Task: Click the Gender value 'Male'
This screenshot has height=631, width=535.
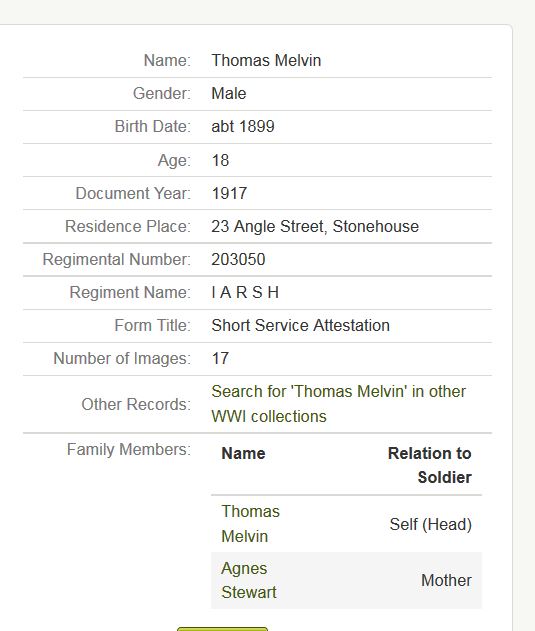Action: tap(229, 93)
